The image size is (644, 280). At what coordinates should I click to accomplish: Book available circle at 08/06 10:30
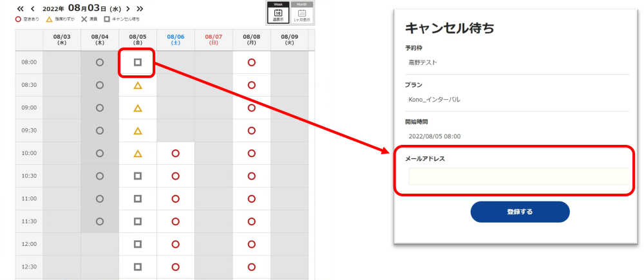(176, 176)
